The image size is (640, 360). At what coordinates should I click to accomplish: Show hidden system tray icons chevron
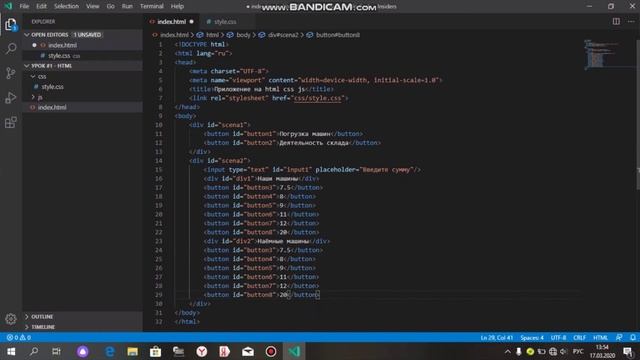pos(507,351)
